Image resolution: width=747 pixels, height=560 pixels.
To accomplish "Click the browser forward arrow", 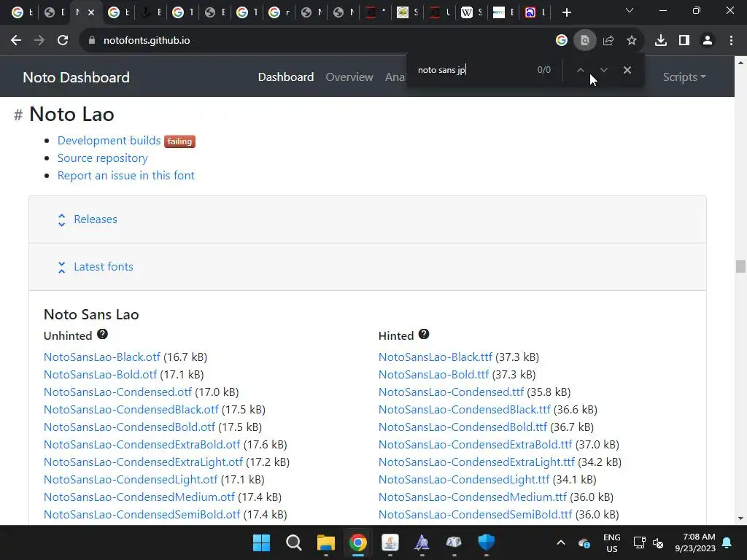I will pos(39,41).
